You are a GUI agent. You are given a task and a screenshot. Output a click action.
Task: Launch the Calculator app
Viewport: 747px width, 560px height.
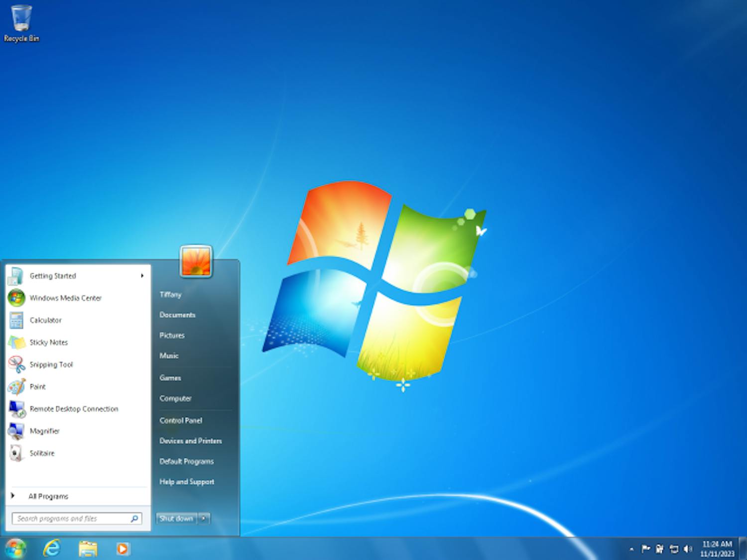[x=46, y=320]
